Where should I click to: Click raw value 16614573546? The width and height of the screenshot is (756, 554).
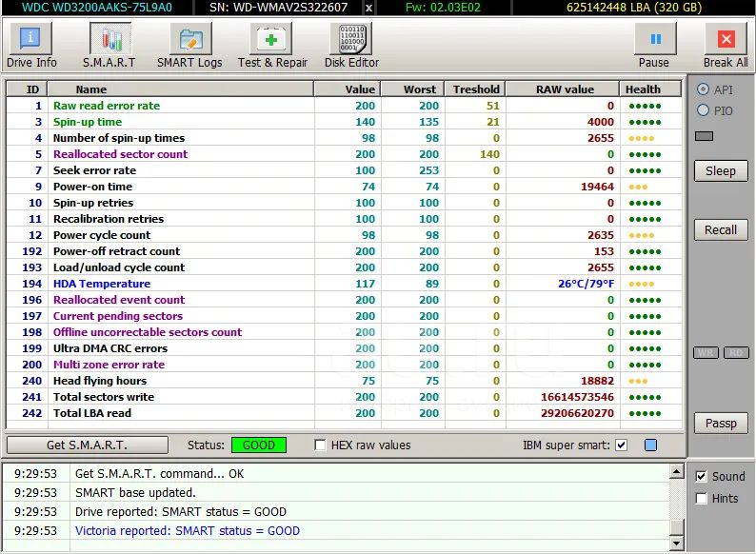[x=577, y=397]
